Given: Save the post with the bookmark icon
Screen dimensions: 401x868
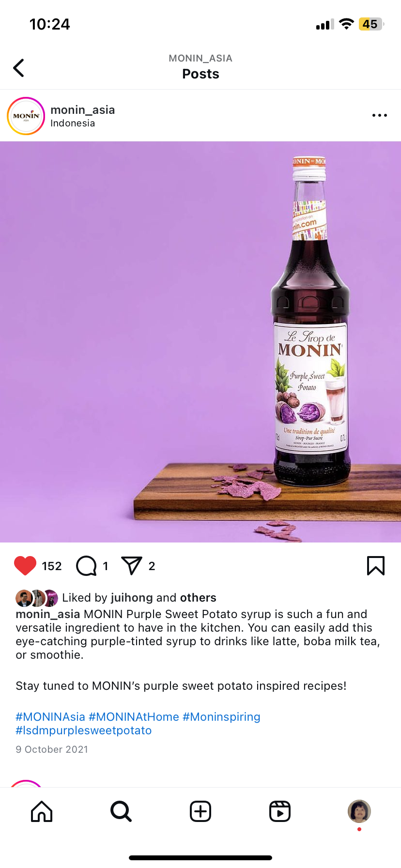Looking at the screenshot, I should (376, 566).
